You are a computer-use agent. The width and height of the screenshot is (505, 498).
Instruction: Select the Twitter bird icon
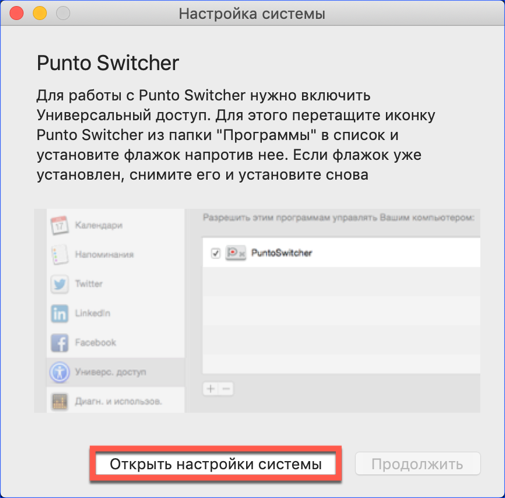click(60, 284)
